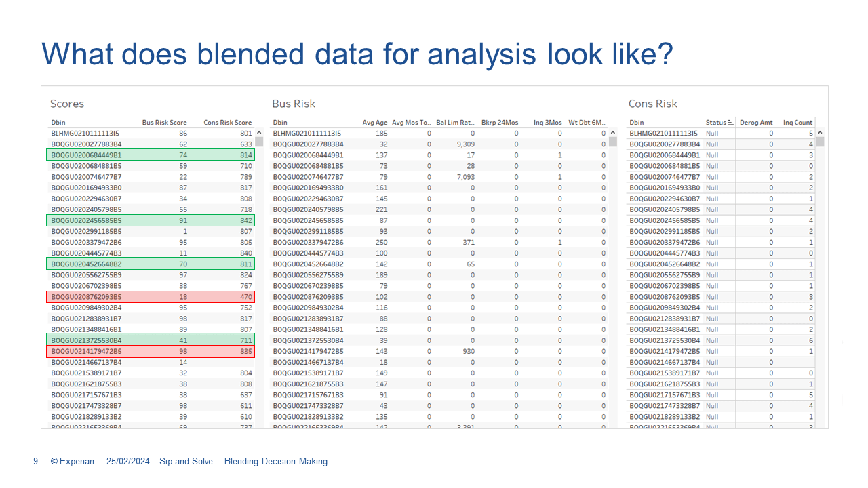
Task: Click the Derog Amt column header
Action: pyautogui.click(x=755, y=123)
